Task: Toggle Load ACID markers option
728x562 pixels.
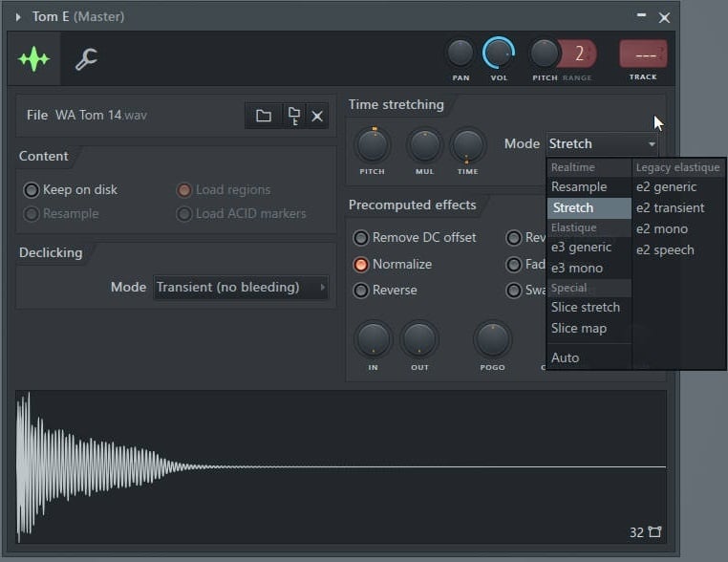Action: (x=242, y=214)
